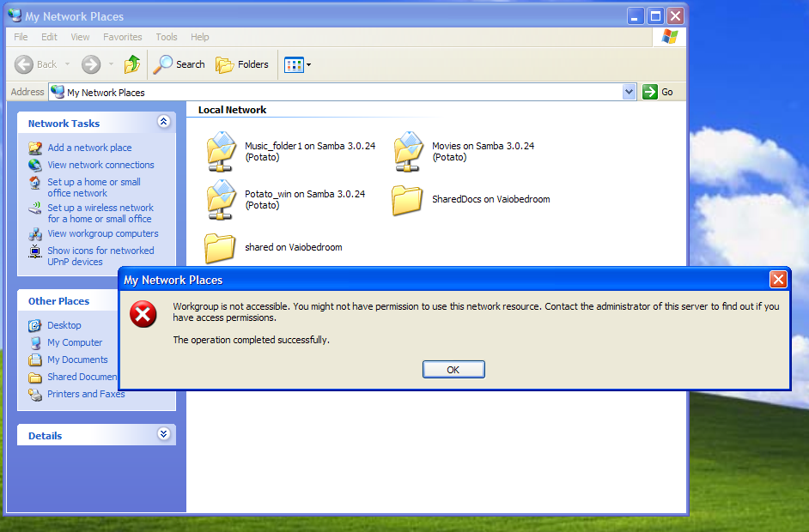This screenshot has width=809, height=532.
Task: Click the Forward arrow icon
Action: click(x=91, y=64)
